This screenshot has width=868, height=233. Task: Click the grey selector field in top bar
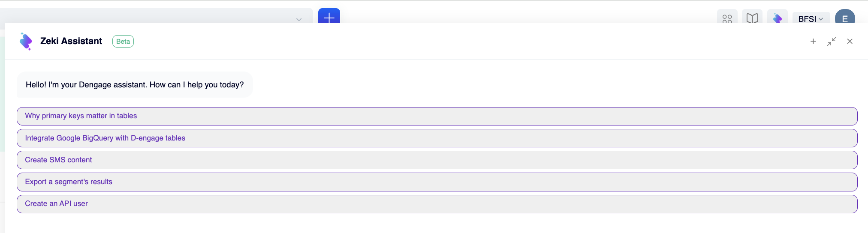tap(156, 16)
